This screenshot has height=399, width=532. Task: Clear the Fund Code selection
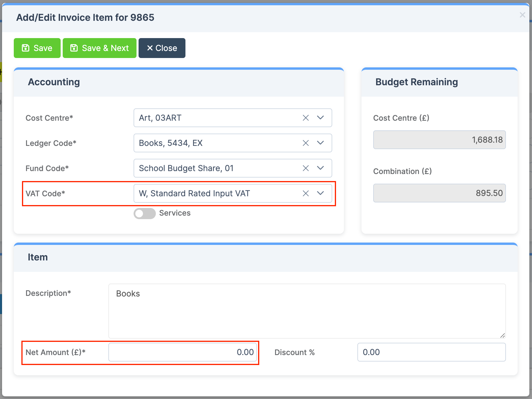306,168
